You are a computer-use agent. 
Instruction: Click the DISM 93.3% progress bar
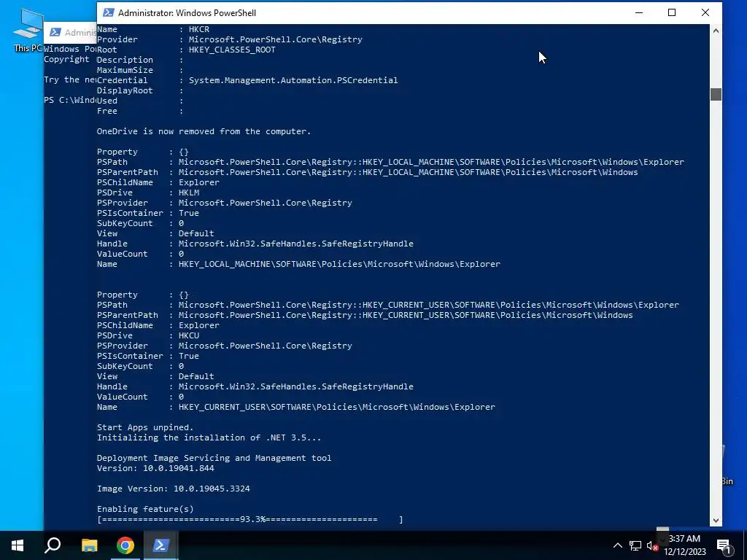tap(250, 519)
